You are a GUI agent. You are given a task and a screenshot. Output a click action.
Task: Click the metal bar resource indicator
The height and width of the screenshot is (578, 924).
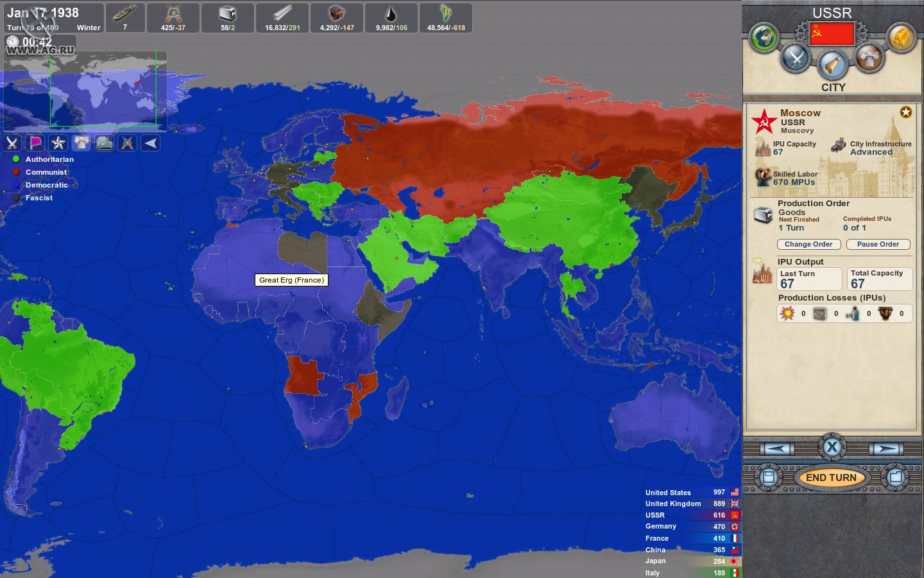tap(282, 18)
